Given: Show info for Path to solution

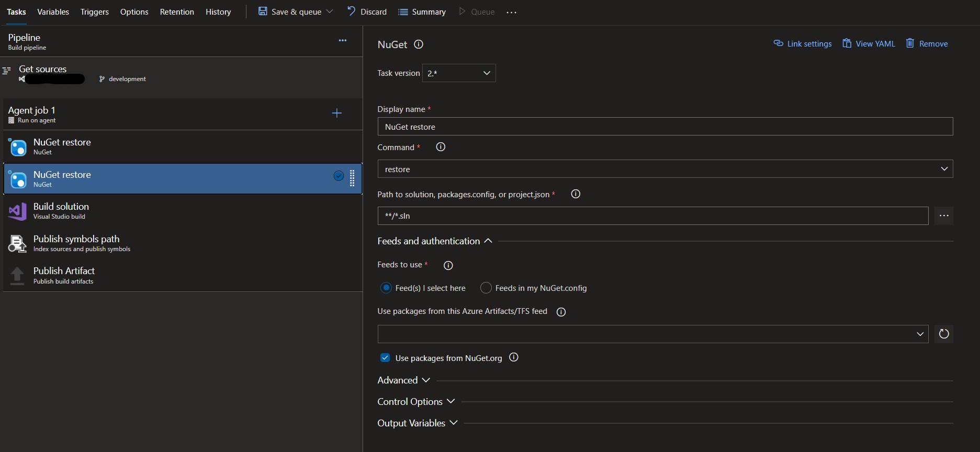Looking at the screenshot, I should click(x=576, y=194).
